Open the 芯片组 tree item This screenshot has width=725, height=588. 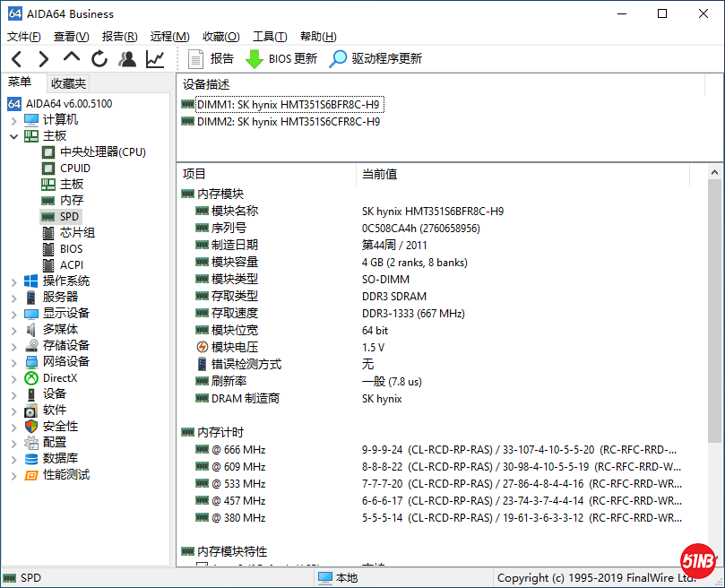[x=77, y=233]
